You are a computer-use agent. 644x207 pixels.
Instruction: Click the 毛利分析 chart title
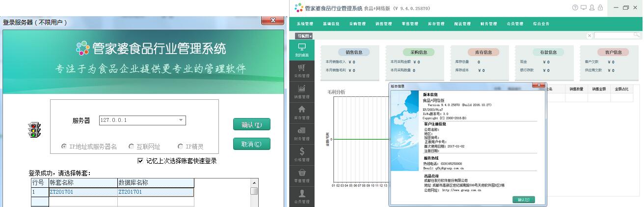coord(336,91)
